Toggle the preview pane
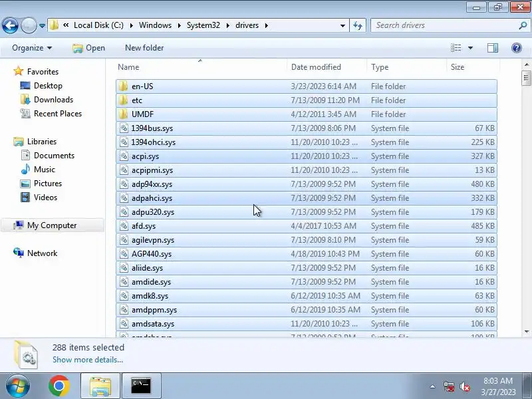 tap(493, 48)
